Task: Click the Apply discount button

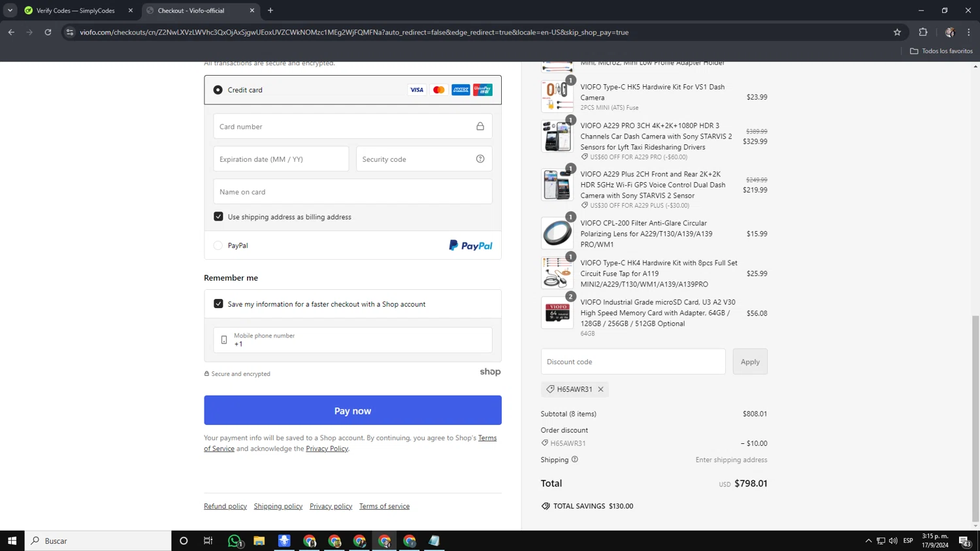Action: click(750, 362)
